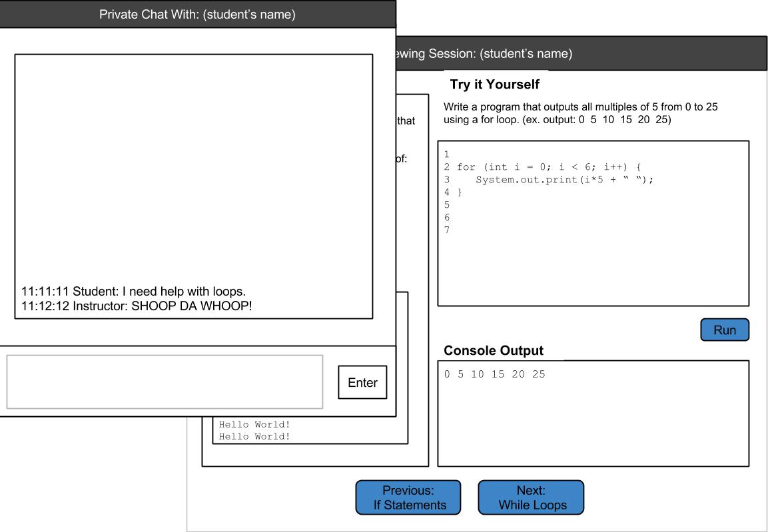Click the Private Chat With title bar
Screen dimensions: 768x532
click(x=197, y=14)
